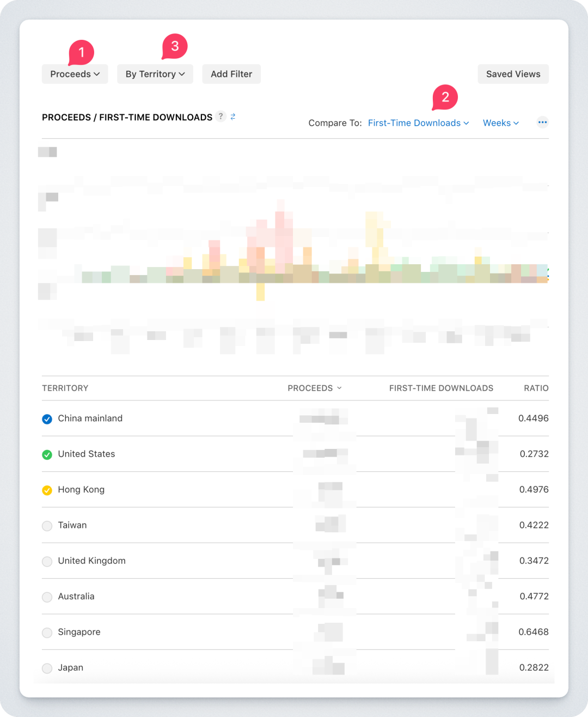Uncheck the Hong Kong yellow checkbox
This screenshot has height=717, width=588.
point(47,490)
